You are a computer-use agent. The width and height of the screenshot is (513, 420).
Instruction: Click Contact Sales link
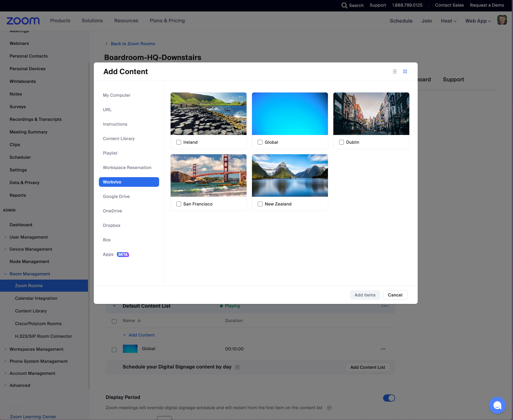tap(449, 5)
